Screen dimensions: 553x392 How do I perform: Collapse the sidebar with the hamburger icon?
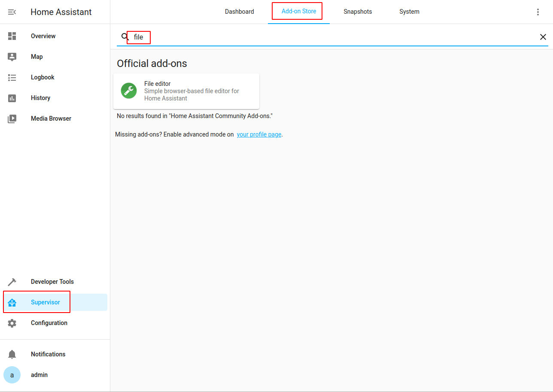(12, 12)
